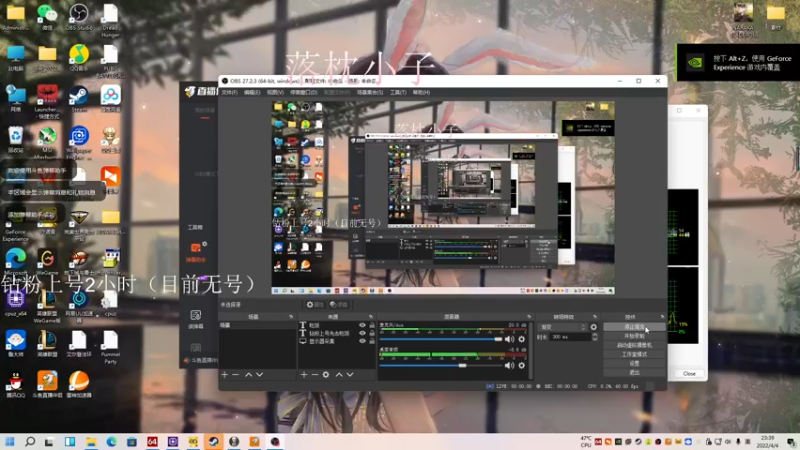Open the desktop audio track settings gear
The height and width of the screenshot is (450, 800).
521,365
